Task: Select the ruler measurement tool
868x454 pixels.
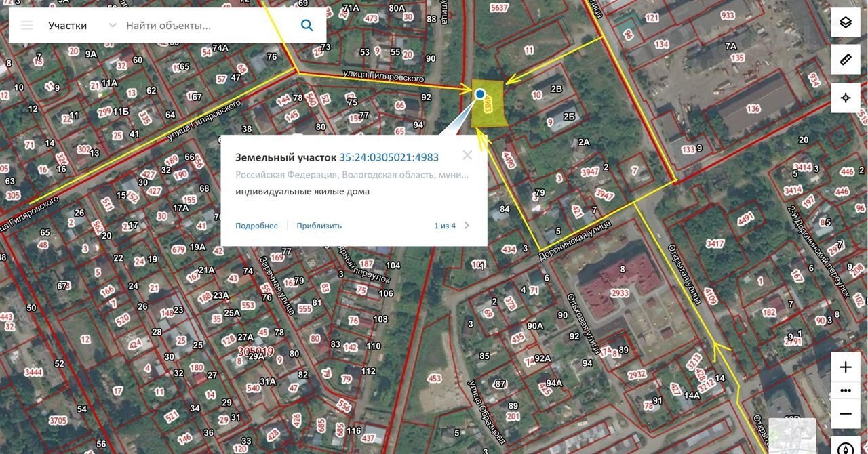Action: click(x=845, y=60)
